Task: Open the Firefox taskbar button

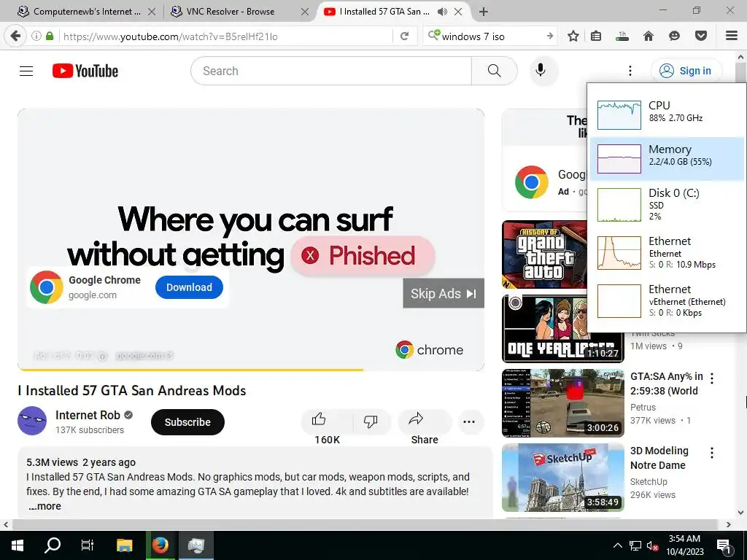Action: (x=160, y=545)
